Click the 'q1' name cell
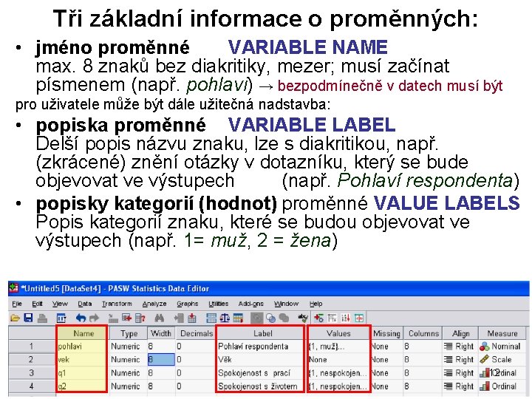532x399 pixels. pos(82,373)
